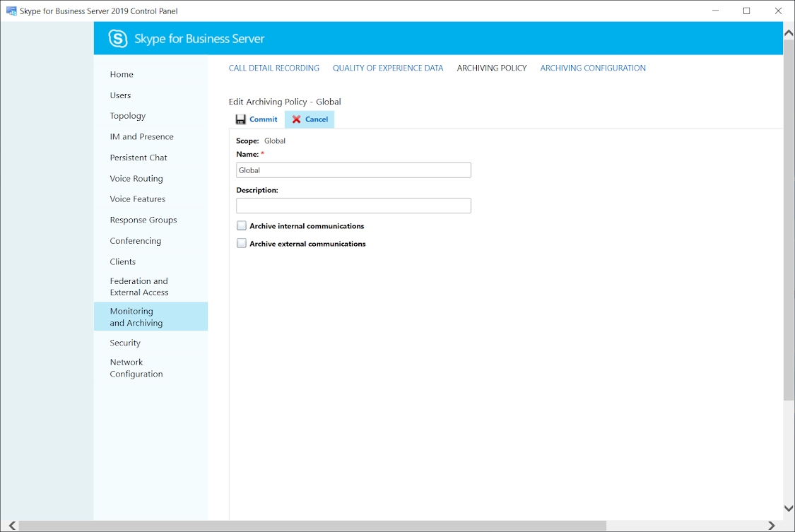Switch to Quality of Experience Data tab
Screen dimensions: 795x532
(388, 68)
